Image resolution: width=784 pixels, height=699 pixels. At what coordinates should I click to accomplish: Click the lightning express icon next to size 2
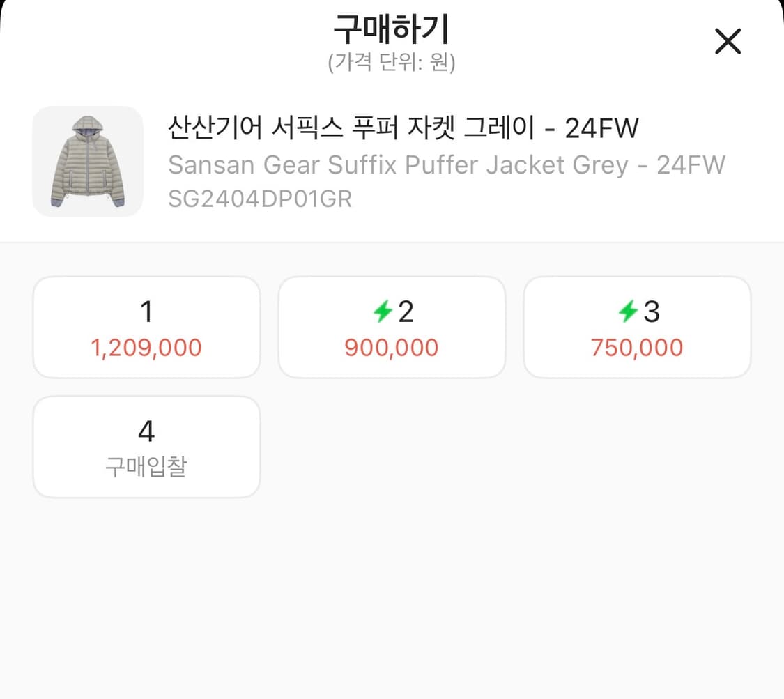(382, 312)
